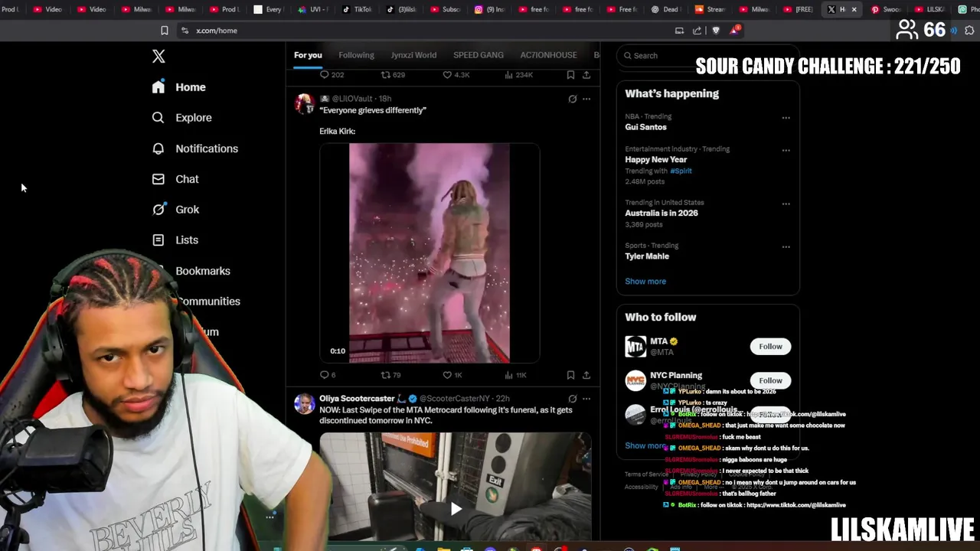980x551 pixels.
Task: Switch to the AC7IONHOUSE tab
Action: [x=548, y=55]
